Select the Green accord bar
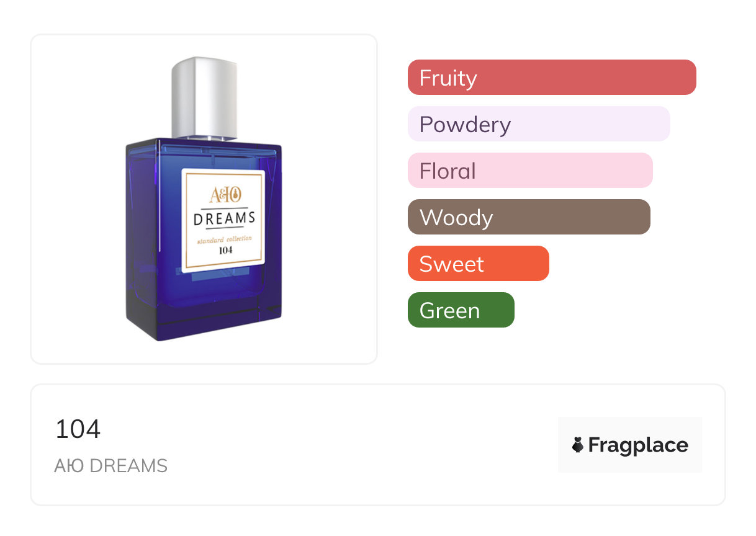 click(461, 310)
